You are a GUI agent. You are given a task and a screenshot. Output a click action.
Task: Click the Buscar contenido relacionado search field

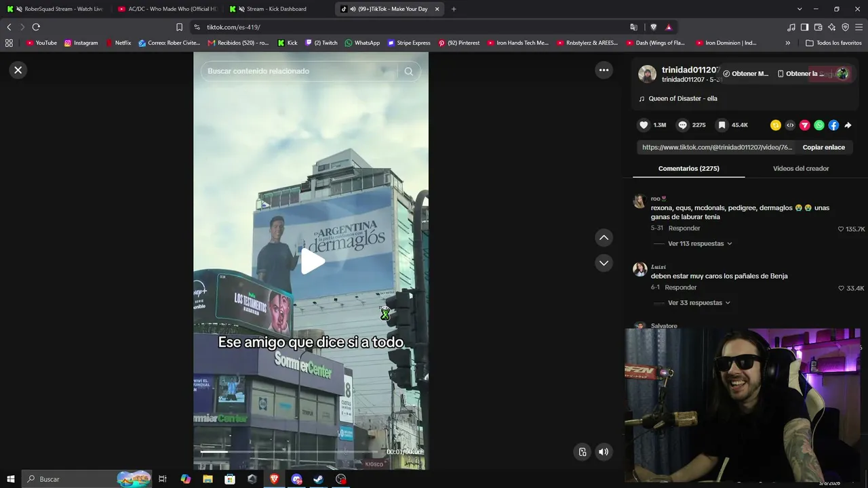(x=302, y=71)
